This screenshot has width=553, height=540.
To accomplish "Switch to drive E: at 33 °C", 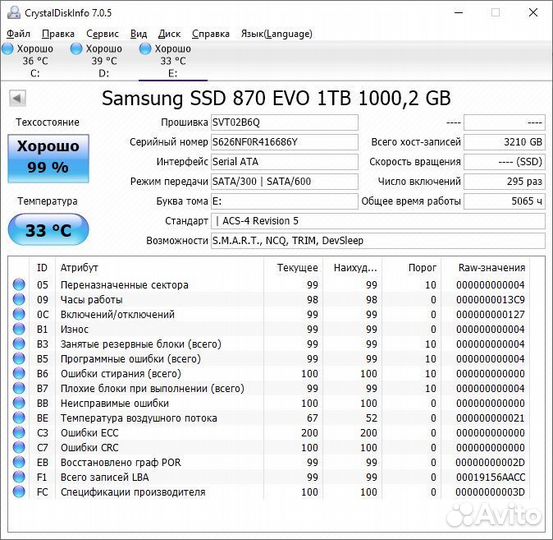I will [173, 61].
